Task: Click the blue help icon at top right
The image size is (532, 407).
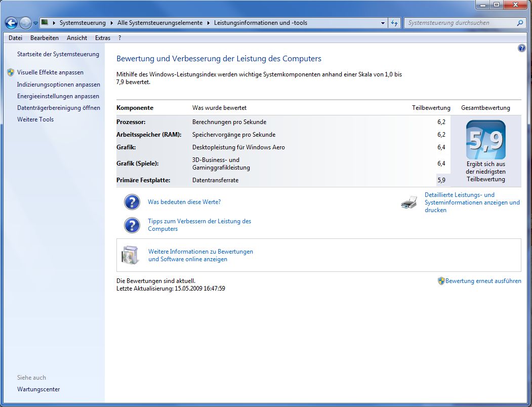Action: point(521,48)
